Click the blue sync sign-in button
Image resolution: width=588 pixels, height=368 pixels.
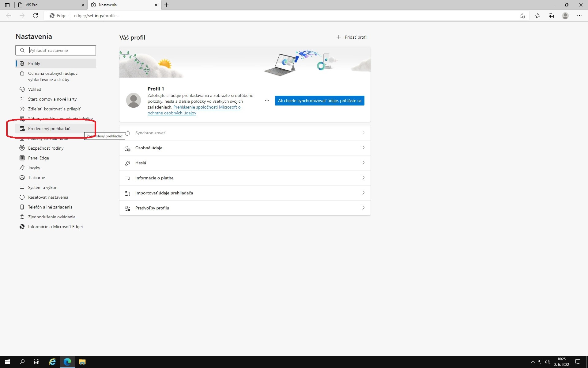(x=319, y=101)
